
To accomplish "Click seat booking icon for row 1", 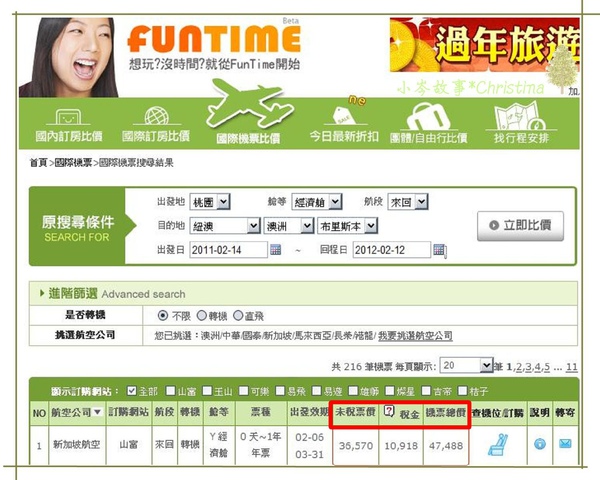I will [498, 445].
